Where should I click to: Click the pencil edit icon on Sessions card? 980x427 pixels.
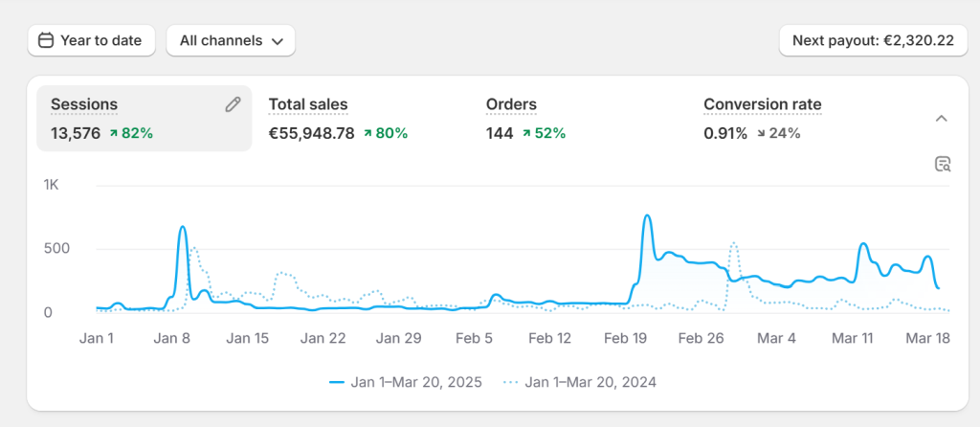[233, 104]
